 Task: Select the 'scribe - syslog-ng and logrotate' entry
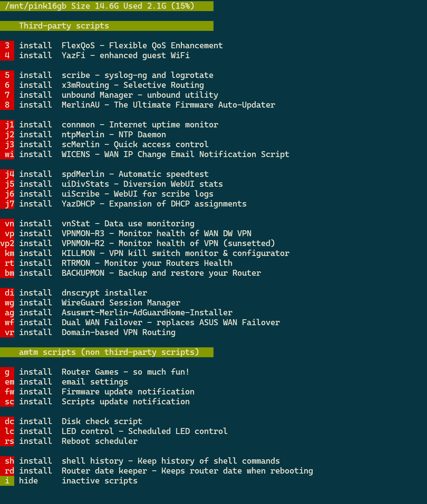click(137, 75)
